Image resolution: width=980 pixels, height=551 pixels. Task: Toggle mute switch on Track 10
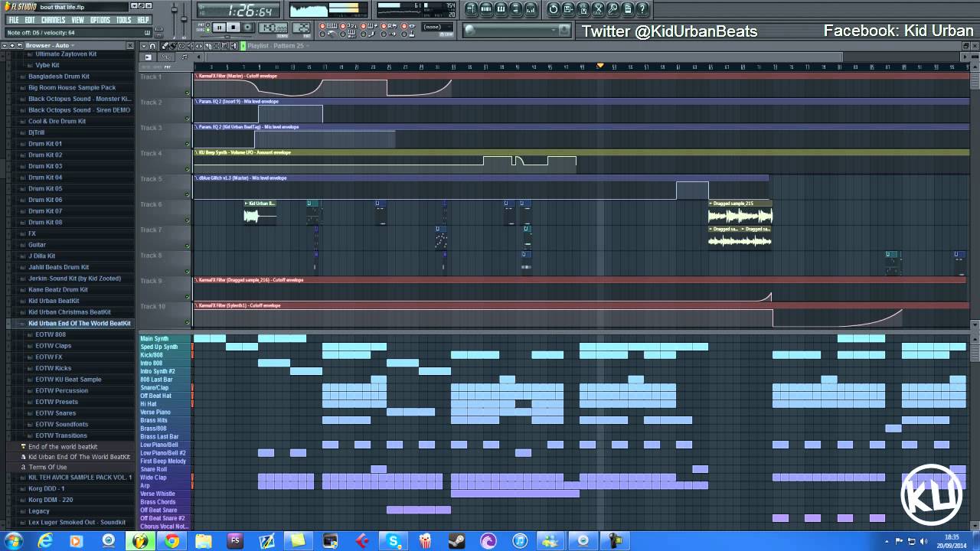pyautogui.click(x=187, y=323)
